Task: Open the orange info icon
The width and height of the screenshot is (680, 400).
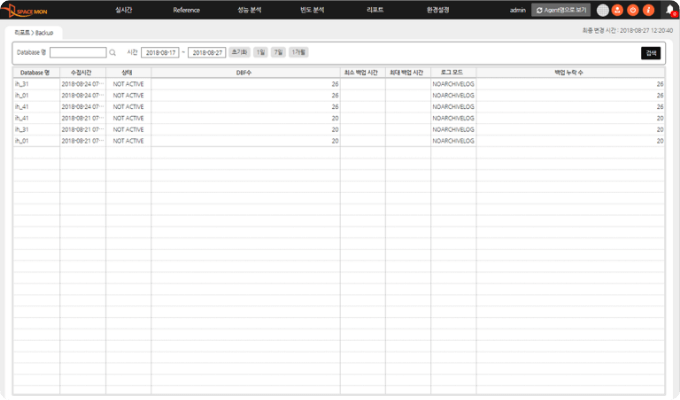Action: pos(648,10)
